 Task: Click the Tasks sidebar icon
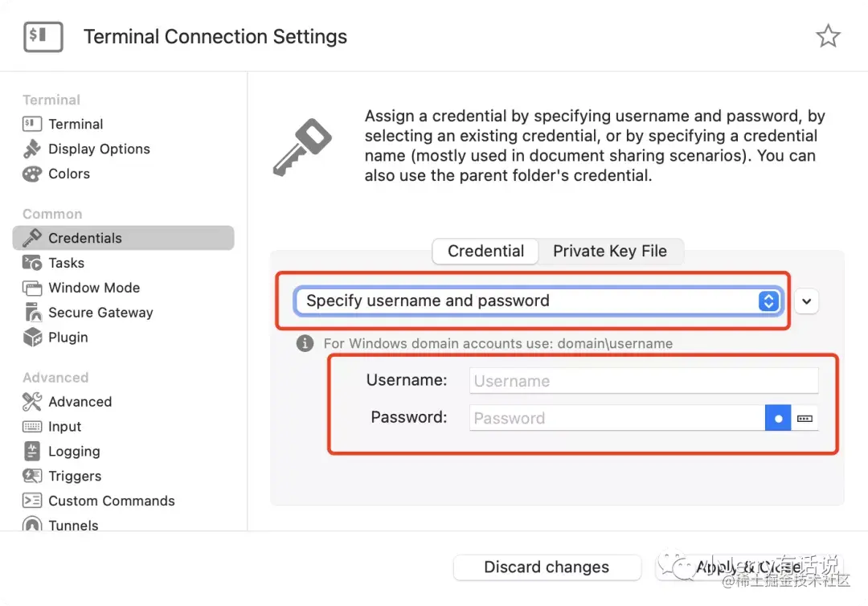click(x=32, y=263)
